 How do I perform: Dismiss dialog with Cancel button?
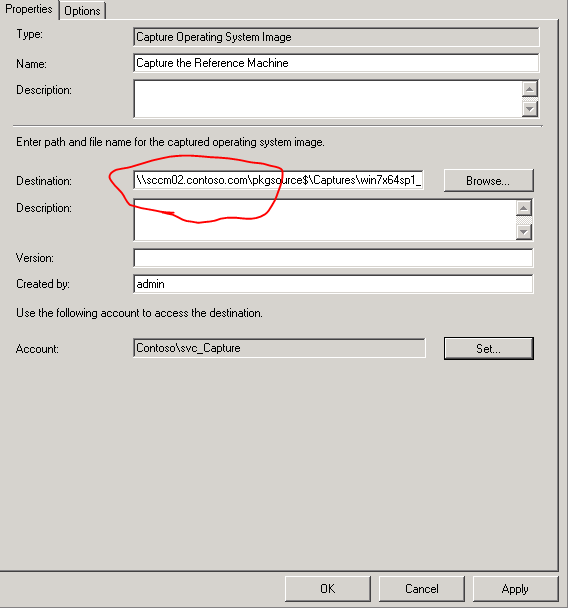(x=421, y=589)
